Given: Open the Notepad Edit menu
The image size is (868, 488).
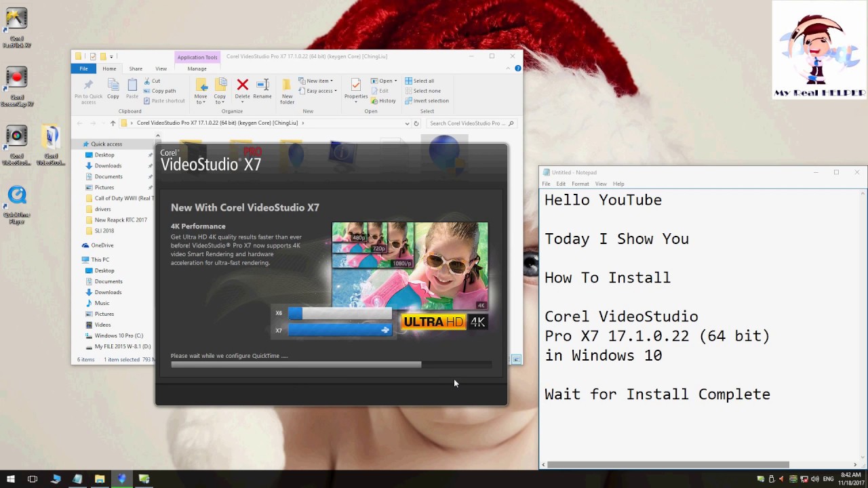Looking at the screenshot, I should 561,184.
